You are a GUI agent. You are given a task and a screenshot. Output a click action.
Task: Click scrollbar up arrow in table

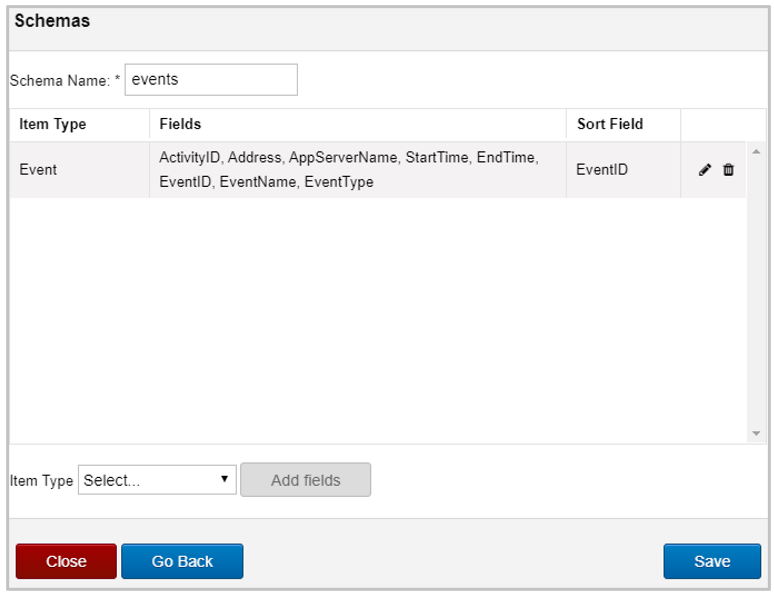[756, 152]
